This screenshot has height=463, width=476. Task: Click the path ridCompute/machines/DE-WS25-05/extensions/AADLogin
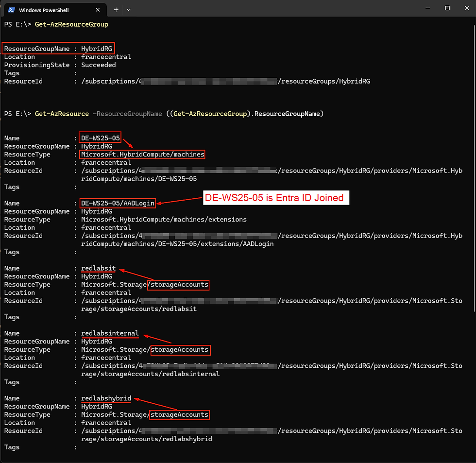[177, 244]
